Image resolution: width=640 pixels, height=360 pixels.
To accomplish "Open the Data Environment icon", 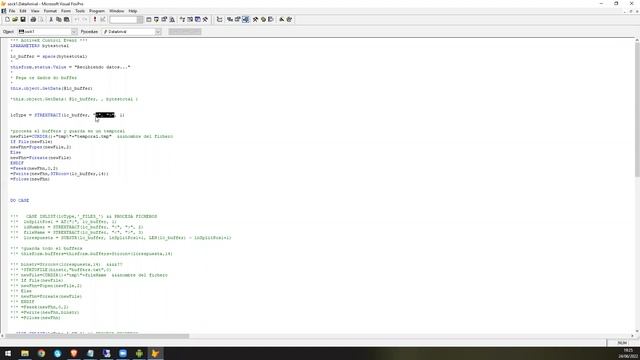I will point(230,19).
